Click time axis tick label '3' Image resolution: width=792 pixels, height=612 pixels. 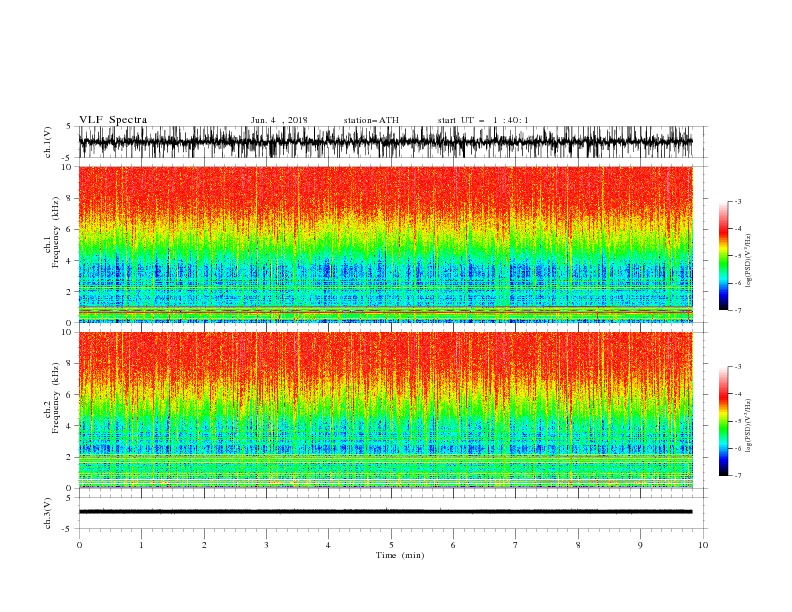click(266, 545)
